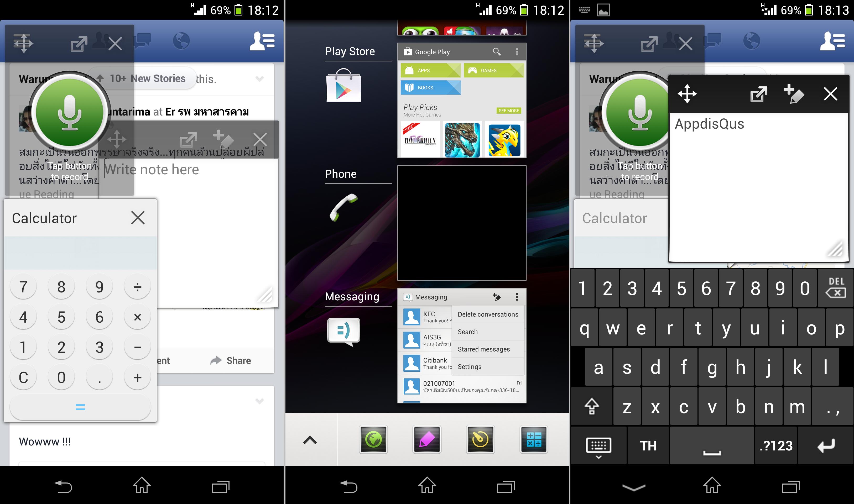The width and height of the screenshot is (854, 504).
Task: Select Delete conversations in Messaging
Action: click(488, 314)
